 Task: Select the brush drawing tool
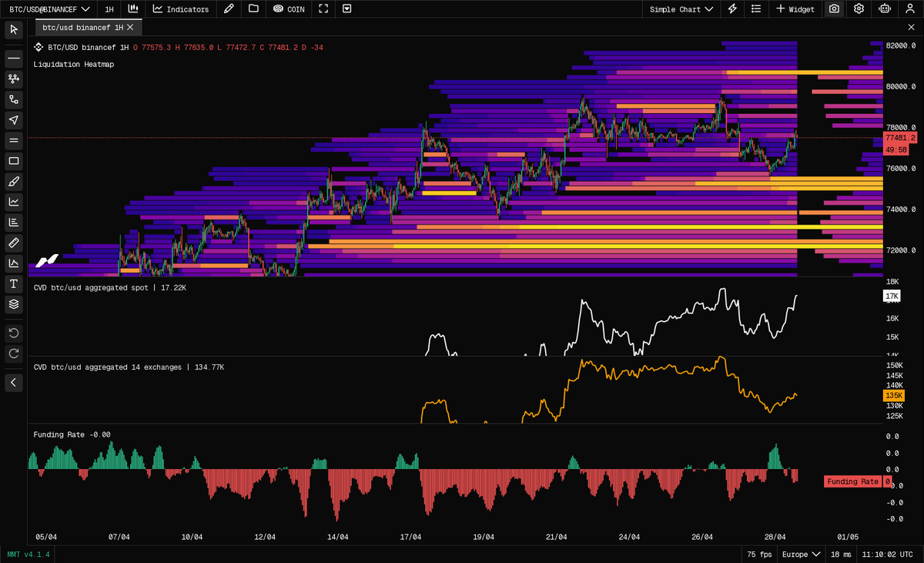[x=13, y=181]
